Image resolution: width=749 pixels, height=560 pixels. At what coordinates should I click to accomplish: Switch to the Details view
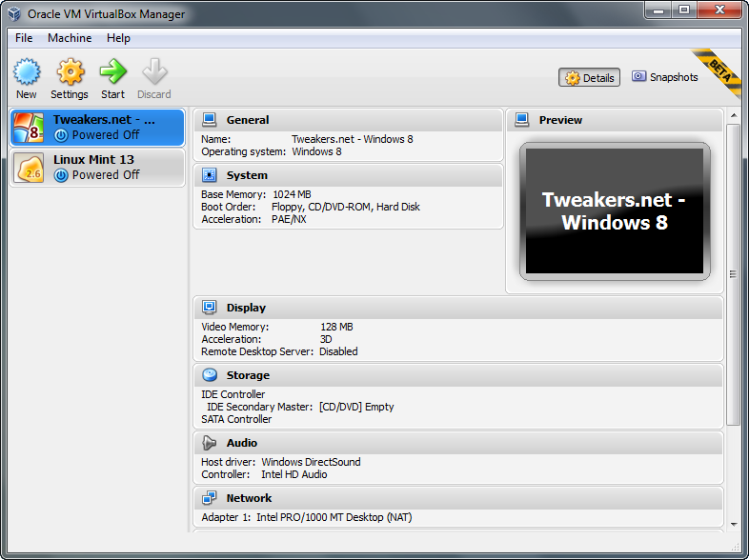tap(590, 77)
